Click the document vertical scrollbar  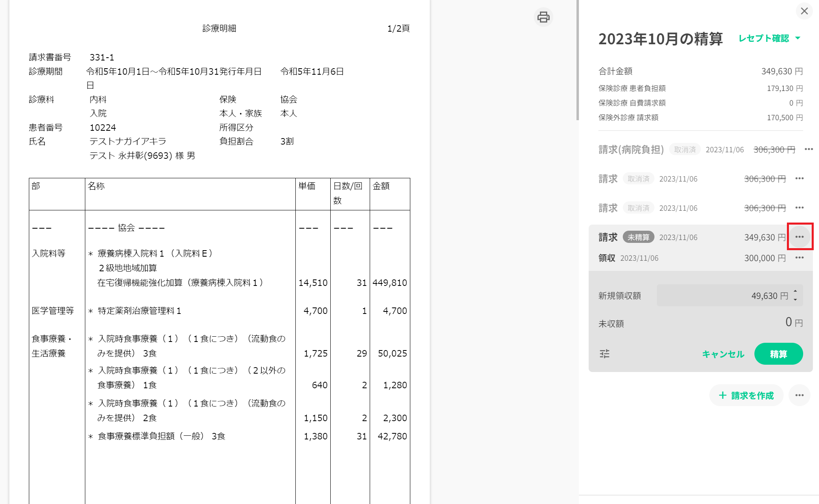577,61
